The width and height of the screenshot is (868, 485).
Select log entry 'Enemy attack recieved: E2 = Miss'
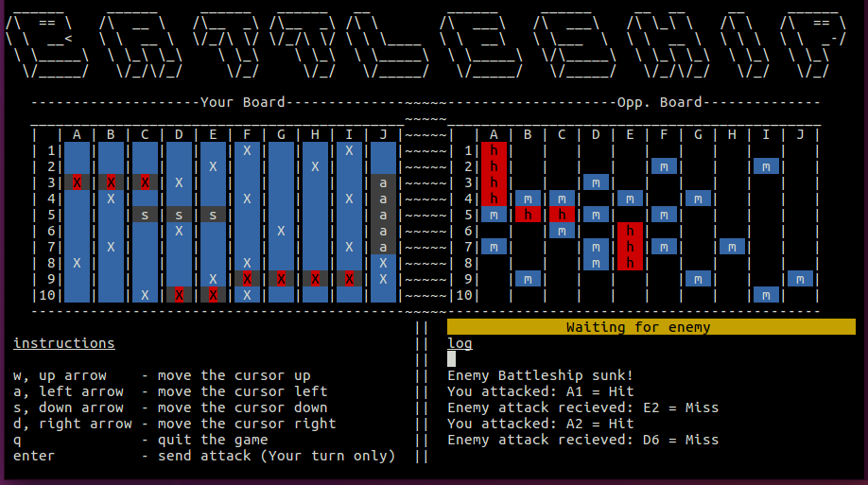[x=582, y=407]
